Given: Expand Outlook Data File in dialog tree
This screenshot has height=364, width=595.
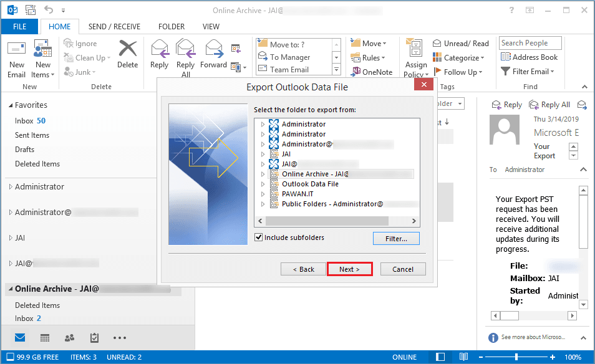Looking at the screenshot, I should (263, 184).
